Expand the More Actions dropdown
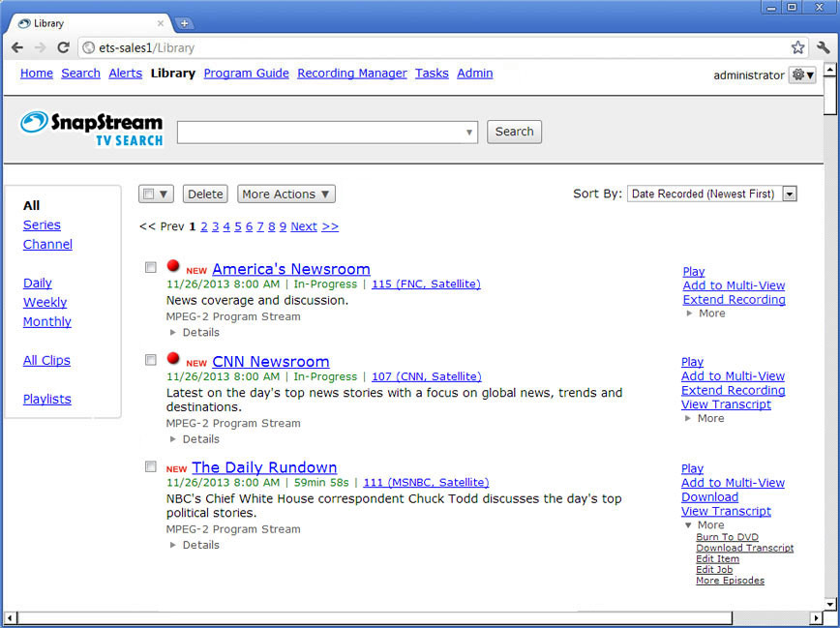The width and height of the screenshot is (840, 628). click(x=285, y=194)
